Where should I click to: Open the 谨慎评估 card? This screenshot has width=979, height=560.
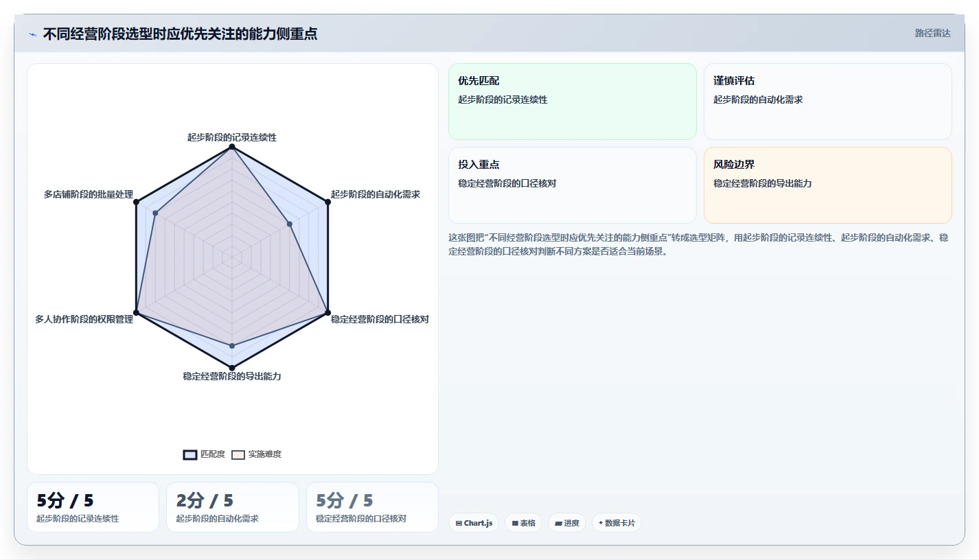[x=827, y=102]
